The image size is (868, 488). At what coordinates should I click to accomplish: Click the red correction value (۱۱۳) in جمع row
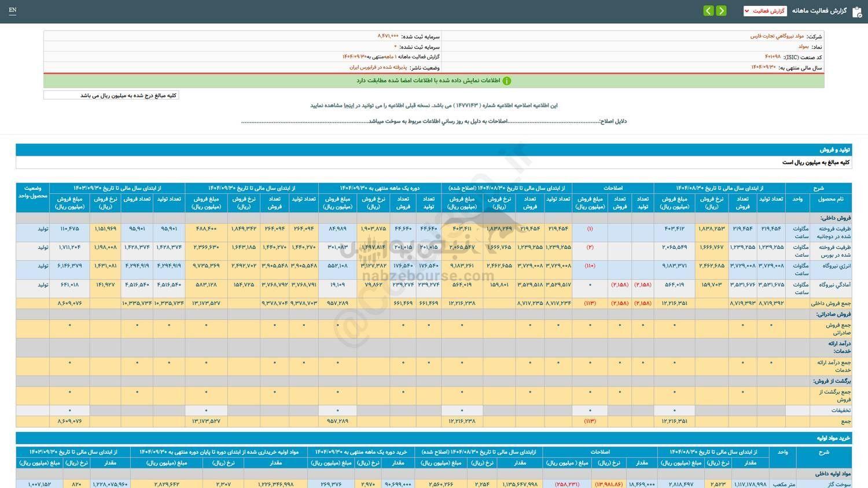(590, 421)
